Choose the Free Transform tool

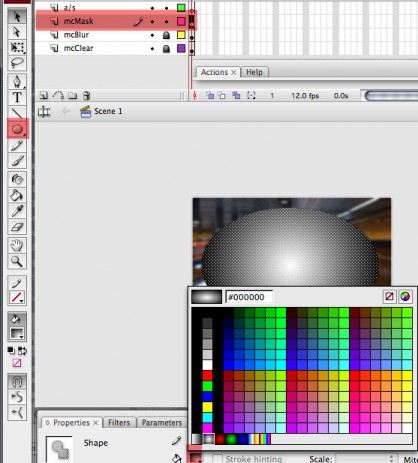click(17, 47)
